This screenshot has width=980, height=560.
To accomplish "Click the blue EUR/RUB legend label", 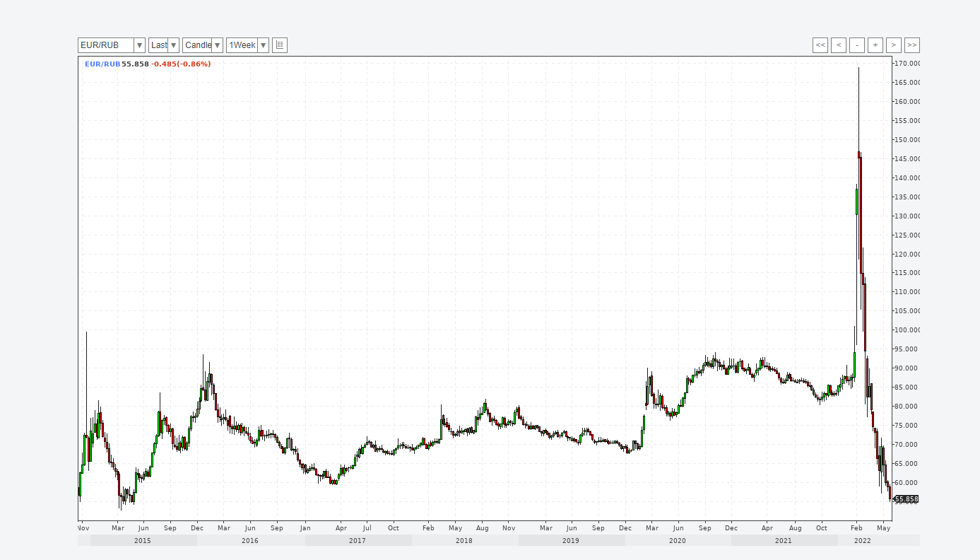I will coord(102,64).
